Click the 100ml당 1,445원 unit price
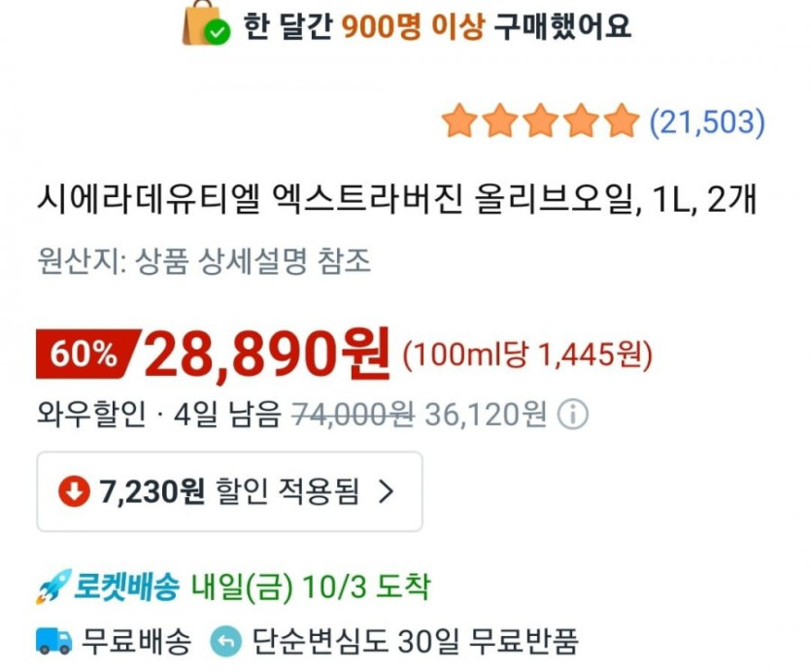Viewport: 811px width, 672px height. pos(527,356)
